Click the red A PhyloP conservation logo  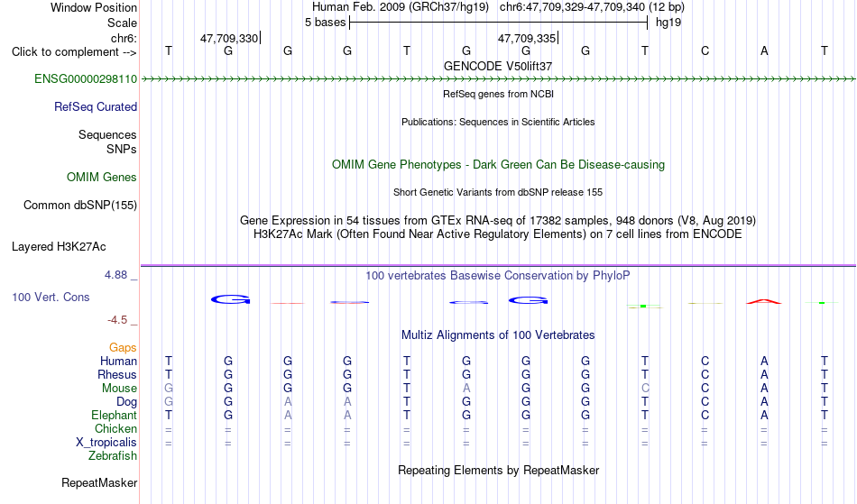(x=764, y=301)
